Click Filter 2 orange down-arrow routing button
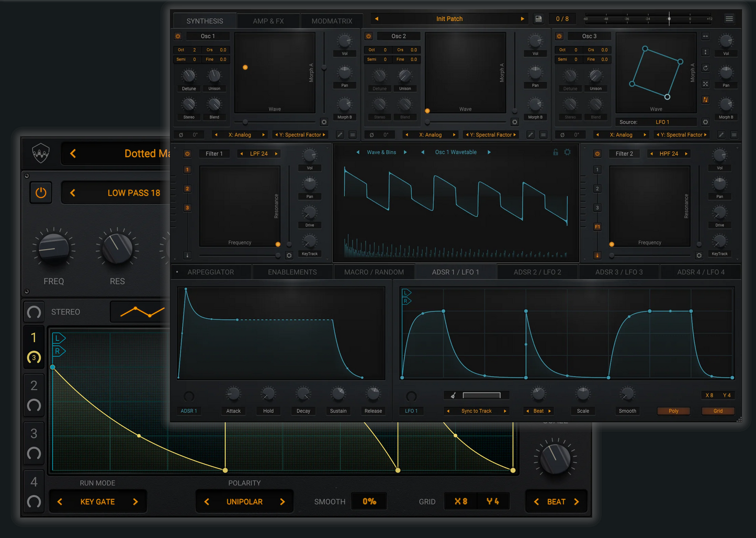756x538 pixels. (x=597, y=255)
